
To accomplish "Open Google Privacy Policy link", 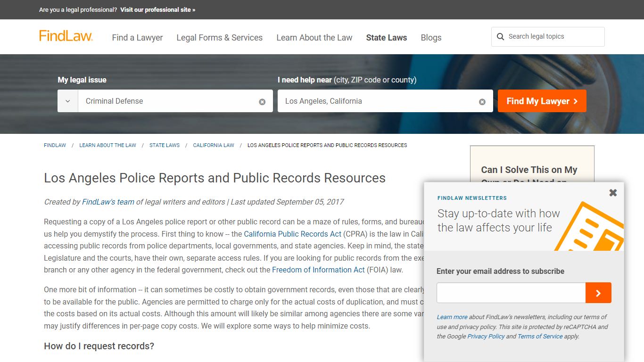I will coord(486,337).
